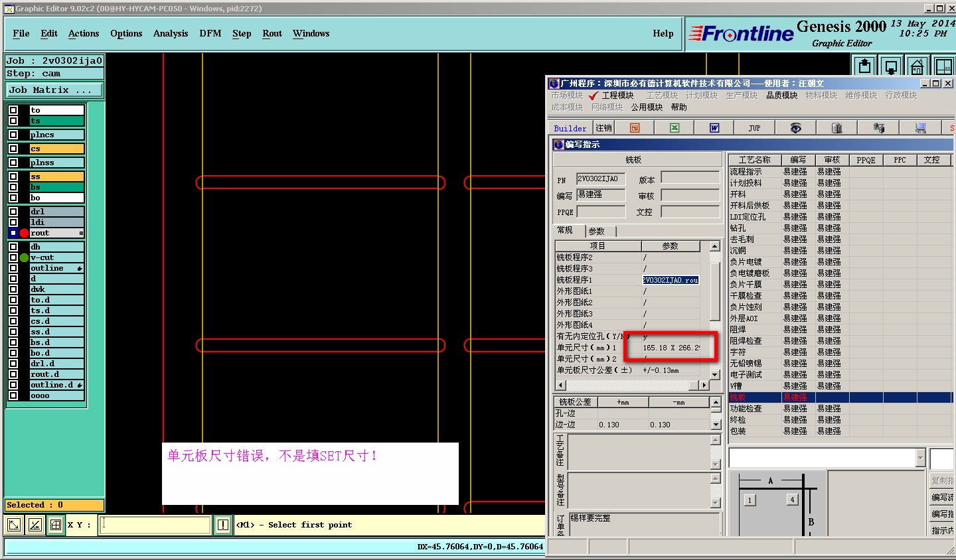The image size is (956, 560).
Task: Switch to the 常规 tab
Action: coord(565,230)
